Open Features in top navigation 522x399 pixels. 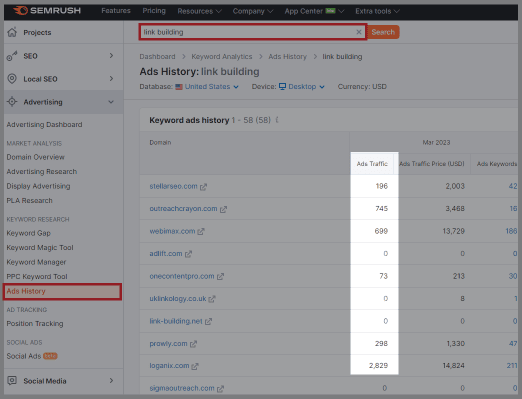click(116, 11)
